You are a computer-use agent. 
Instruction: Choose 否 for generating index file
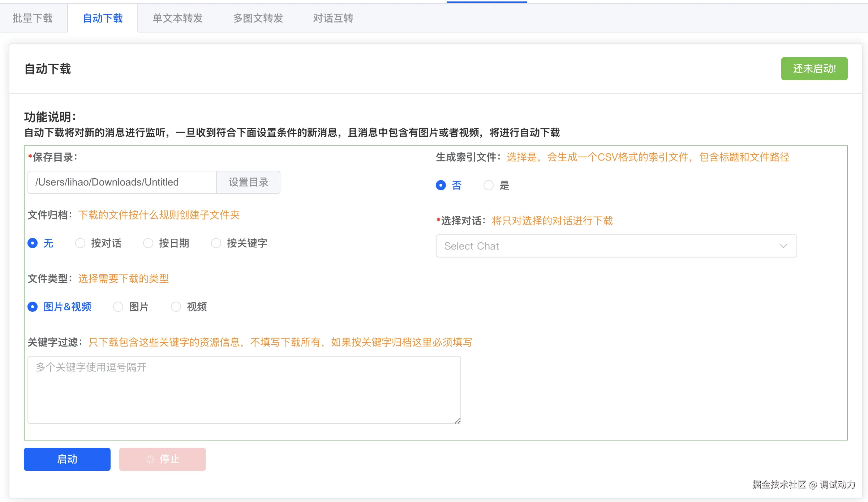(441, 185)
